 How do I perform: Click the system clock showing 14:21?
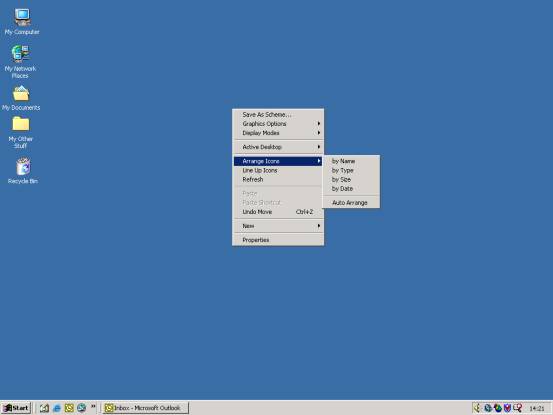(x=536, y=408)
